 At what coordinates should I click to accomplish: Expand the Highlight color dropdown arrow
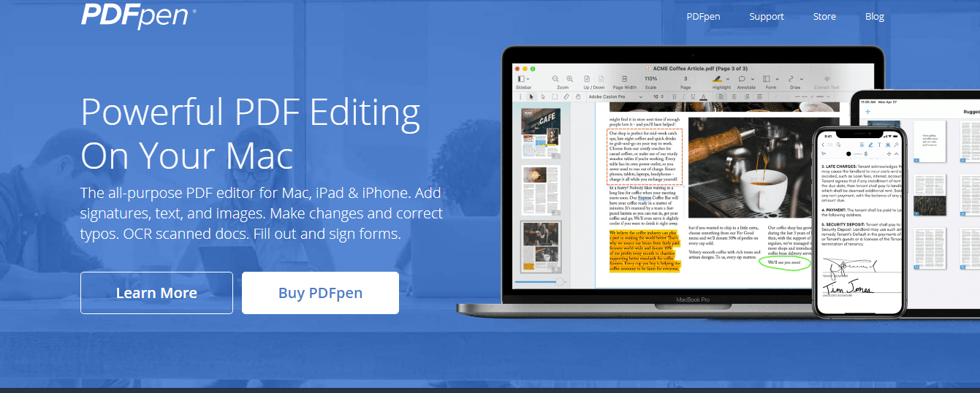(728, 79)
